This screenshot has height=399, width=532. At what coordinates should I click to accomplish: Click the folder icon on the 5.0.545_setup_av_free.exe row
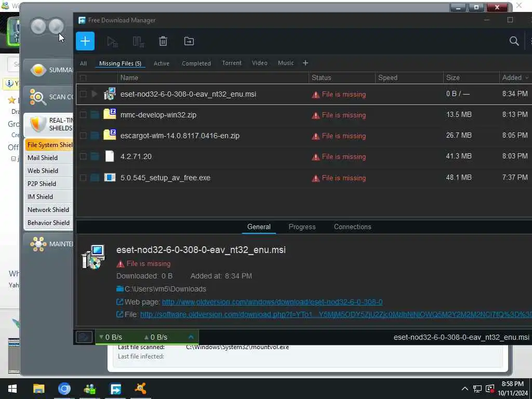[x=95, y=178]
